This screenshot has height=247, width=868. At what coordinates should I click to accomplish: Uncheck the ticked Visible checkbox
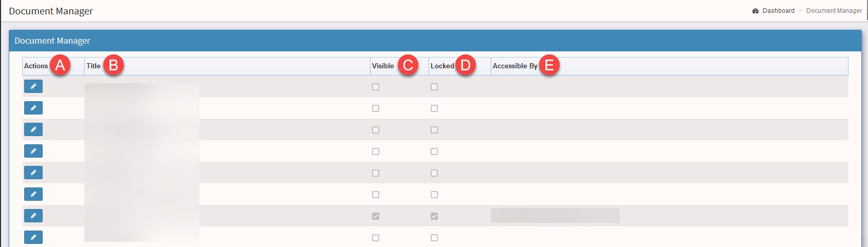click(376, 216)
